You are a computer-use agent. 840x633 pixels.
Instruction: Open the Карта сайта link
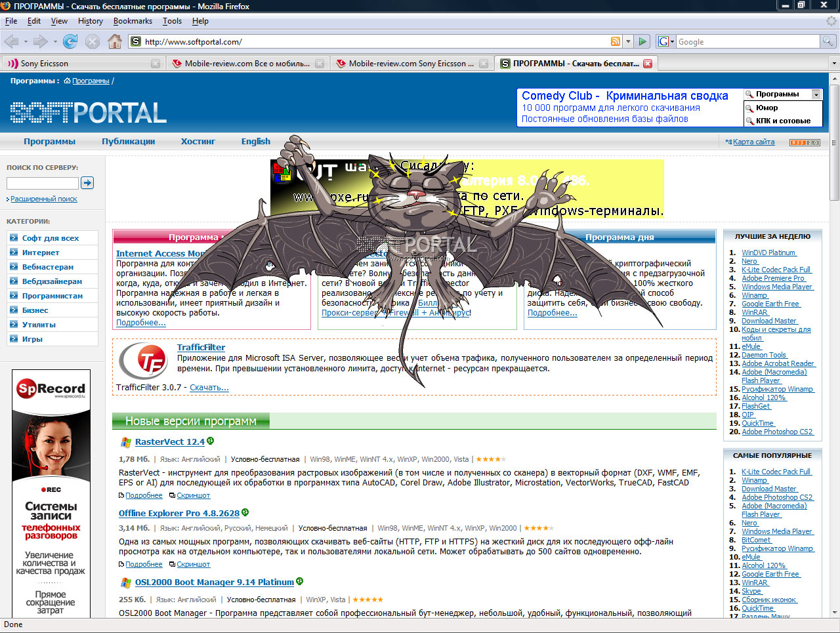point(753,142)
